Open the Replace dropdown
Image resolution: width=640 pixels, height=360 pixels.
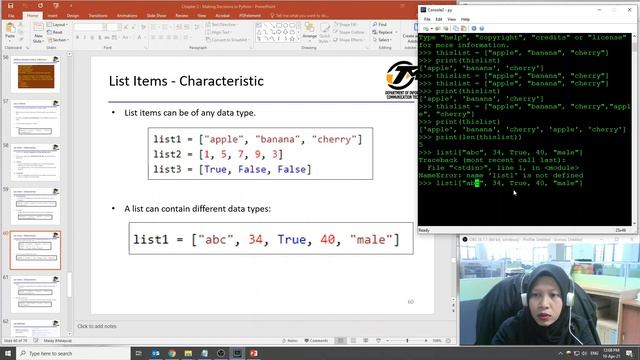coord(384,32)
